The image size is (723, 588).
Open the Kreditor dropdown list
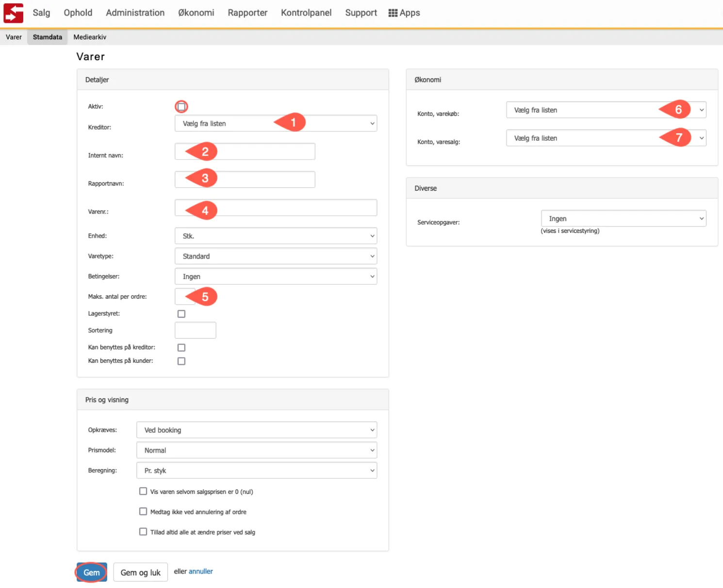point(275,124)
